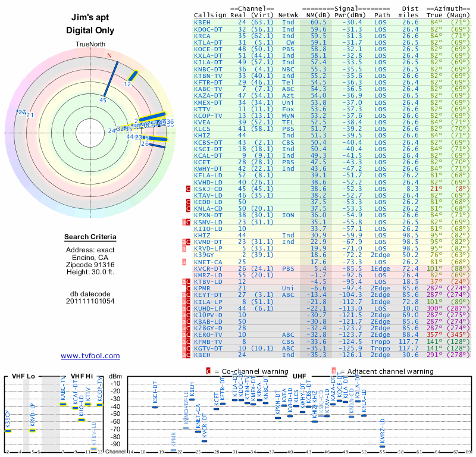Click KTLA-DT callsign in the station table
The width and height of the screenshot is (476, 457).
[x=208, y=42]
